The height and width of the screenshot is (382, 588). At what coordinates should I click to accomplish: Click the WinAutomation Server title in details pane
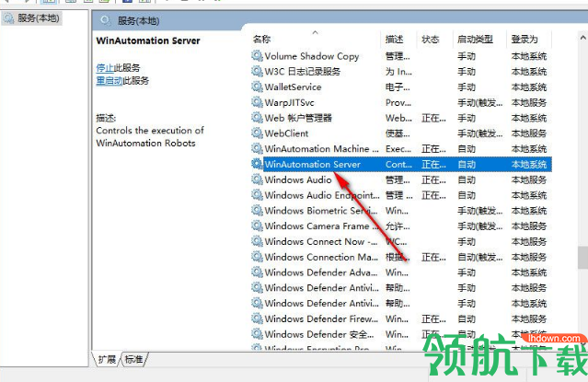tap(148, 41)
